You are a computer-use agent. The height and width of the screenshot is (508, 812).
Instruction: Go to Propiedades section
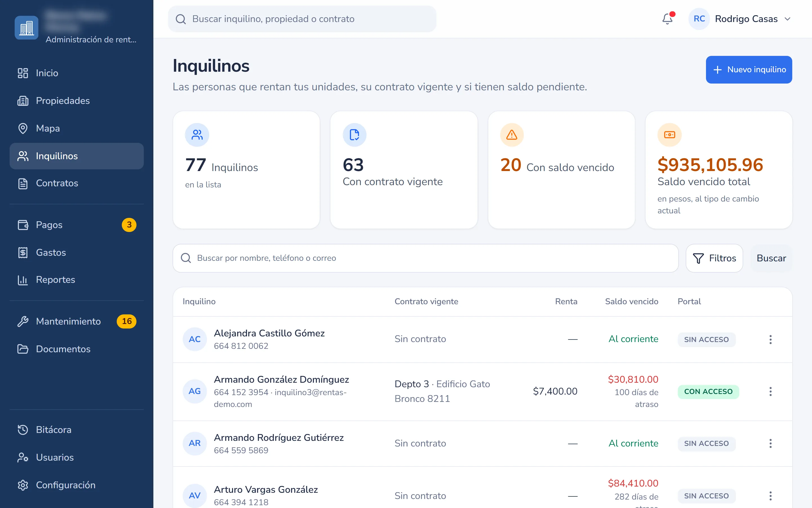pyautogui.click(x=77, y=100)
